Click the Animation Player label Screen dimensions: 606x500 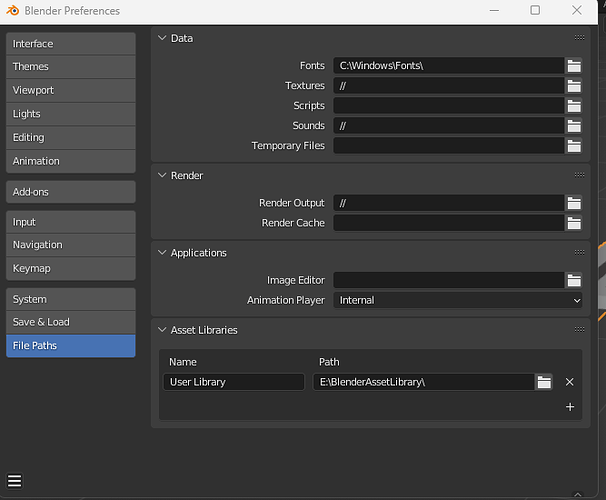click(286, 300)
